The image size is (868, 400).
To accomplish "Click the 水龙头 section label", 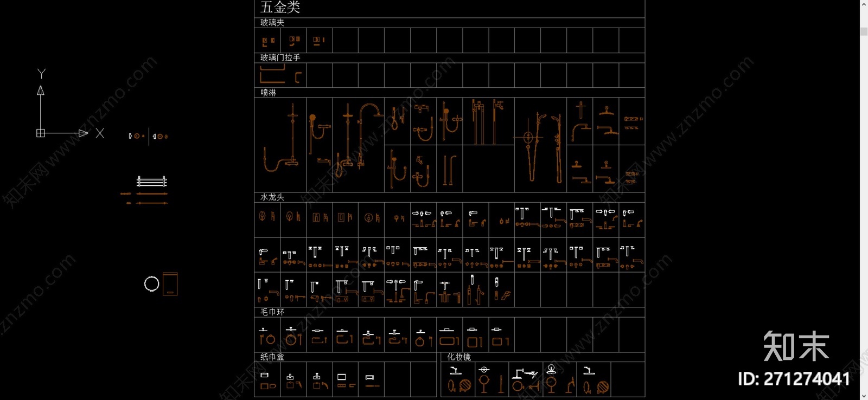I will click(x=272, y=197).
